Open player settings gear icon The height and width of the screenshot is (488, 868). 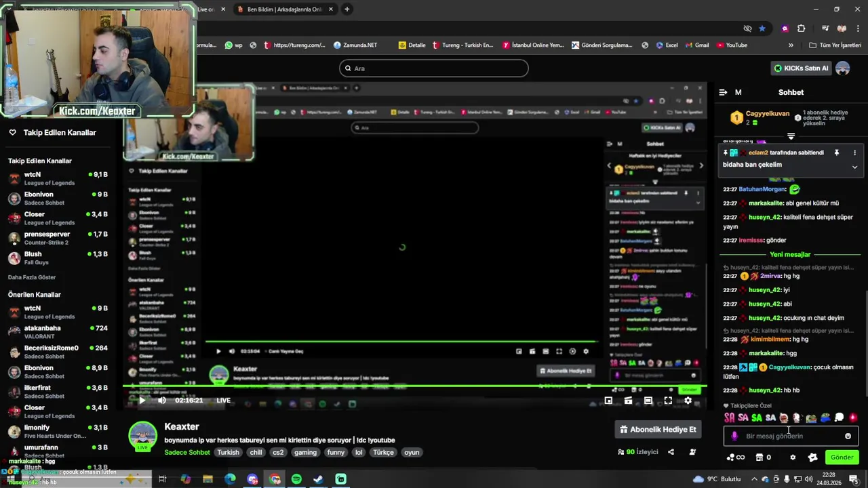click(x=688, y=401)
